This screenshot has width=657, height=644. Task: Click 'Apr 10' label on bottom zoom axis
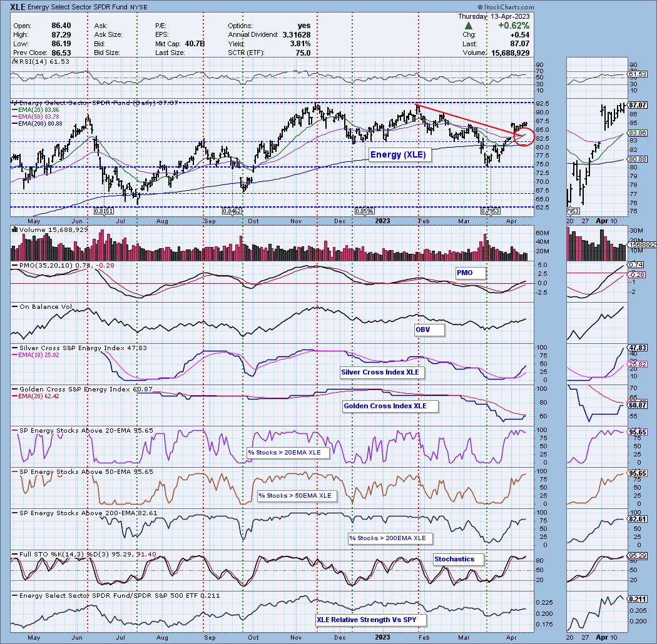tap(606, 638)
